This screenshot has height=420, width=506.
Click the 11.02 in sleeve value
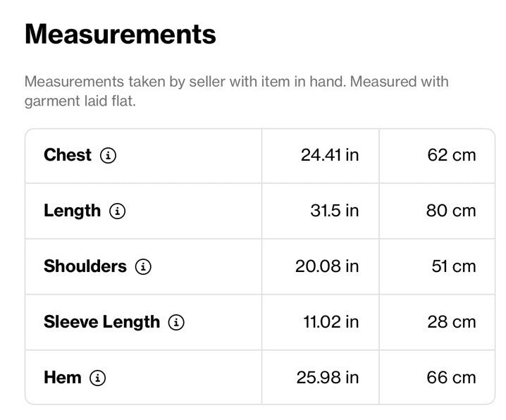point(331,322)
